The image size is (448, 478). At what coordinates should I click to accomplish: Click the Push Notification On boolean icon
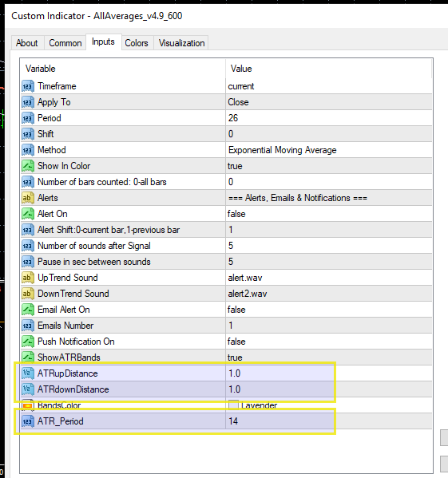coord(28,342)
